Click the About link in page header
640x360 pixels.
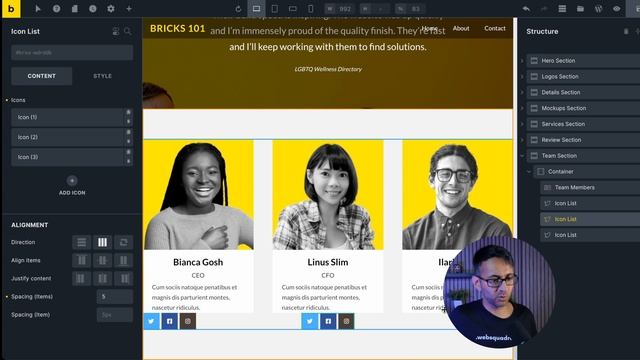(461, 28)
